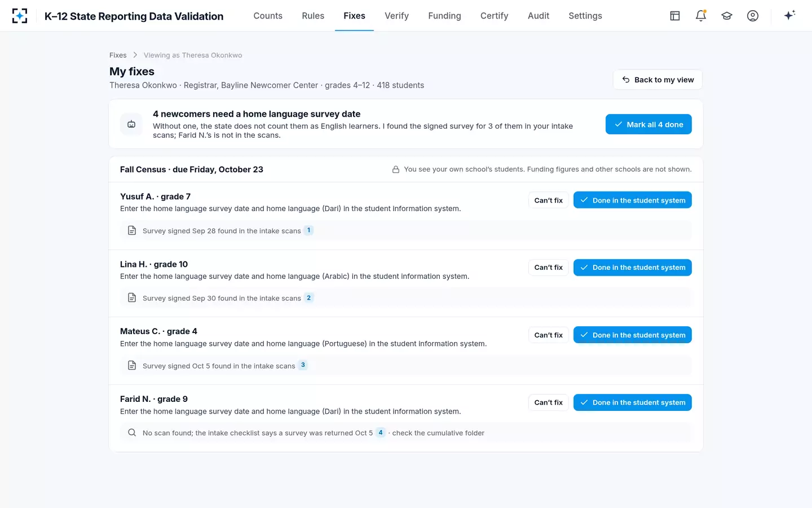
Task: Click 'Fall Census · due Friday, October 23'
Action: (x=192, y=169)
